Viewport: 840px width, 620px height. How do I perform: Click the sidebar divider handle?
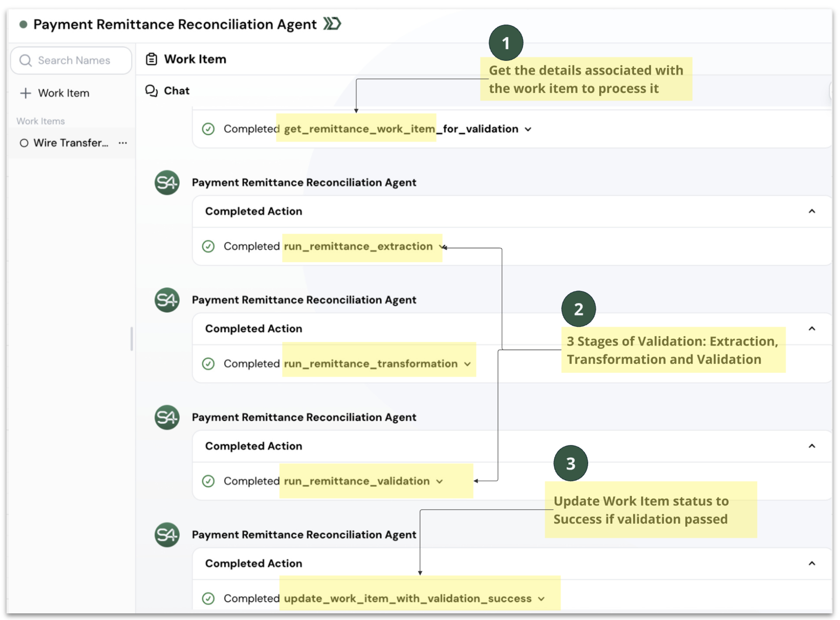131,339
